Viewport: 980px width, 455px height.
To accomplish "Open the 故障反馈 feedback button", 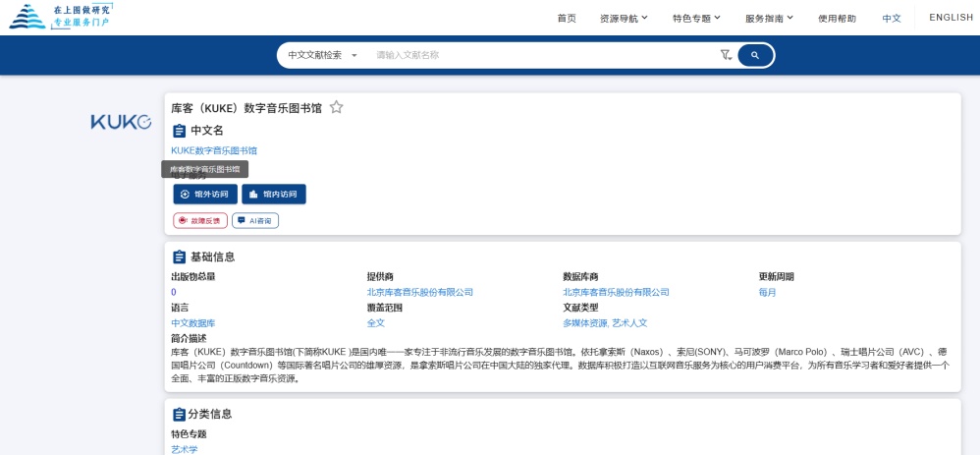I will point(200,221).
